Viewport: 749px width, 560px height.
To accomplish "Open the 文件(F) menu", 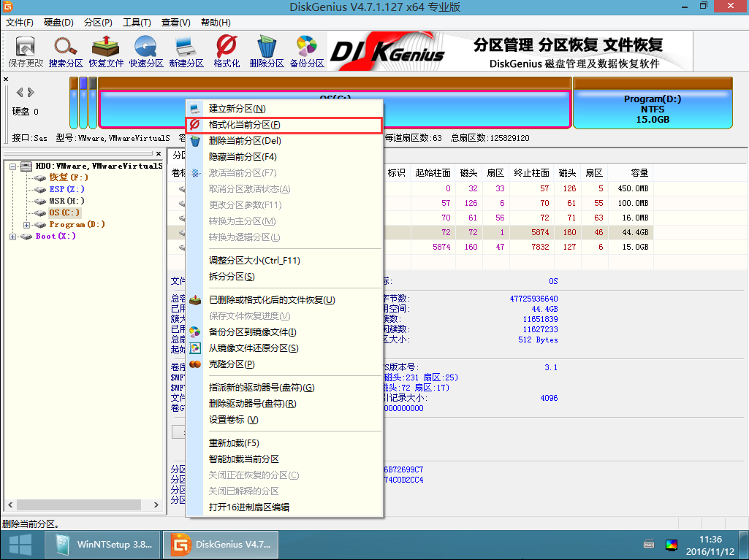I will [x=20, y=23].
